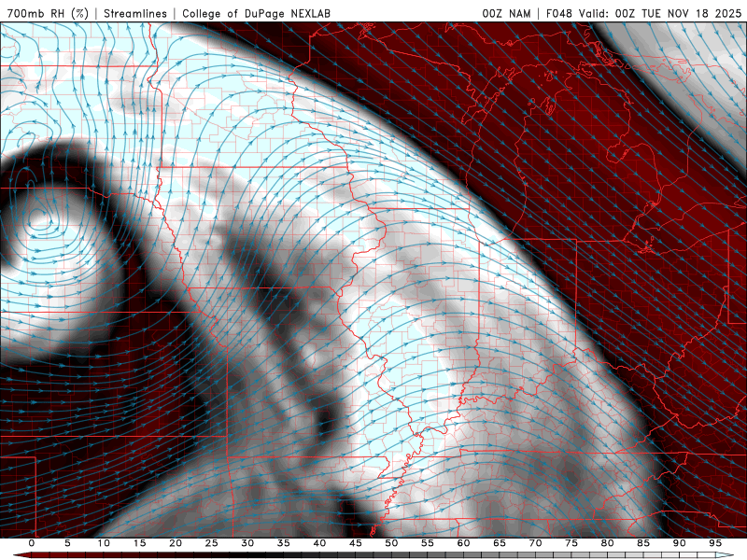Screen dimensions: 747x560
Task: Click the colorbar label "40"
Action: (319, 543)
